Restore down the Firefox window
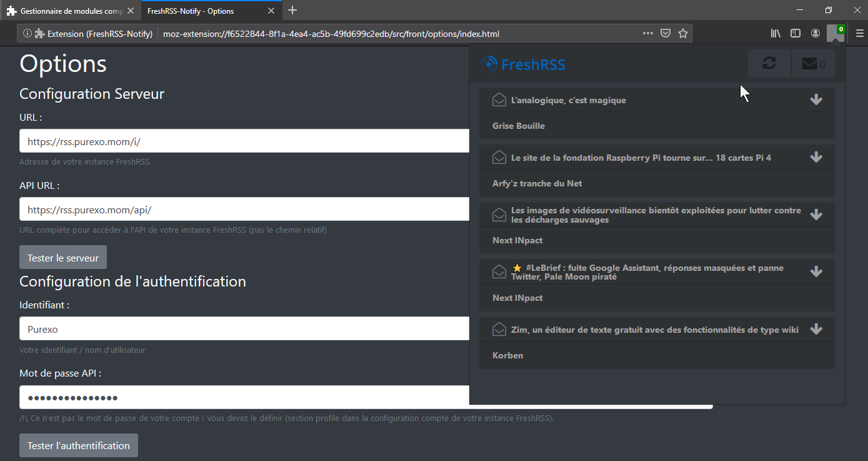The width and height of the screenshot is (868, 461). 829,10
